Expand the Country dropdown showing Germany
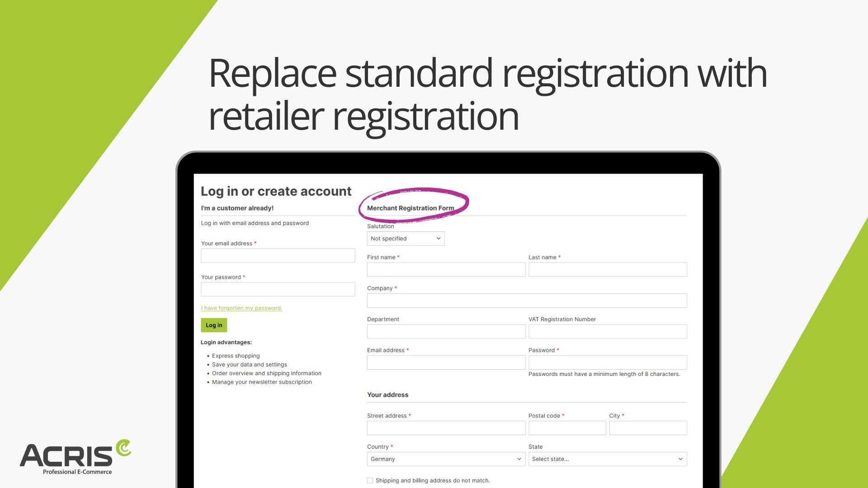Image resolution: width=868 pixels, height=488 pixels. [x=446, y=459]
